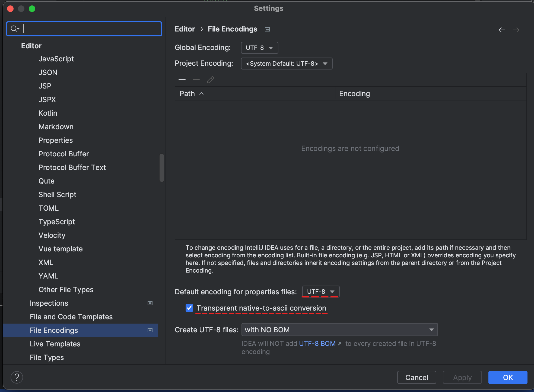The width and height of the screenshot is (534, 392).
Task: Click project icon next to Inspections
Action: [150, 303]
